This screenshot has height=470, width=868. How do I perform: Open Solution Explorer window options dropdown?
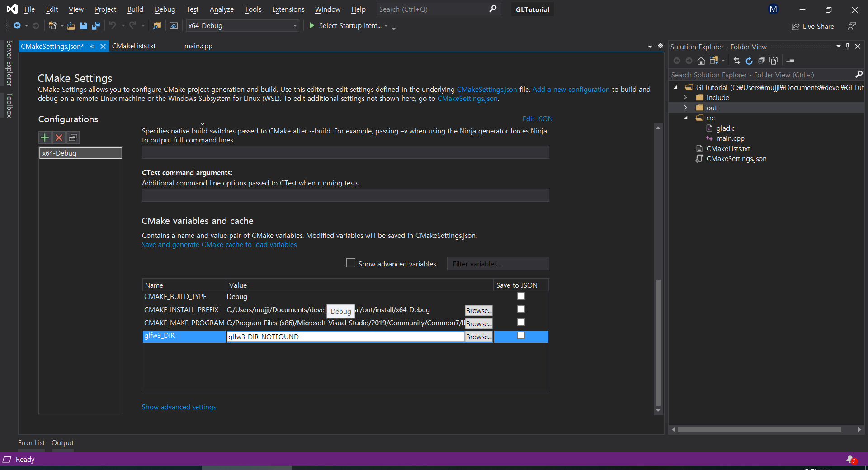pyautogui.click(x=838, y=47)
